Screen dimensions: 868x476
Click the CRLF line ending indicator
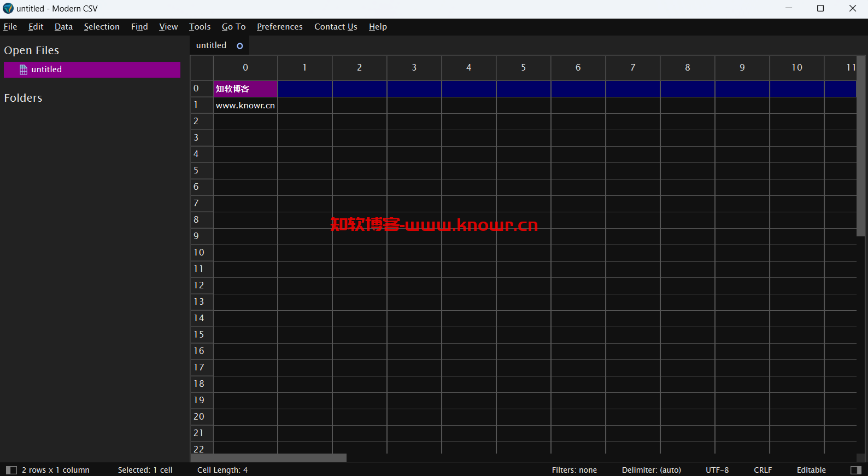(763, 470)
